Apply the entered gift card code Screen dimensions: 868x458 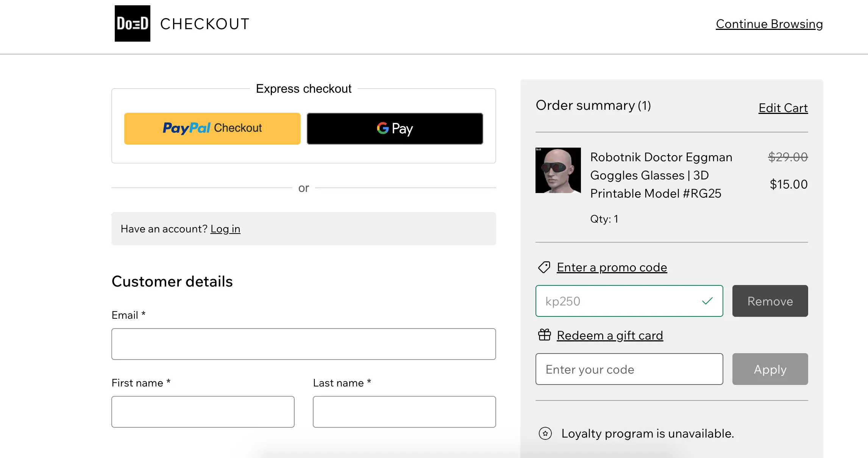coord(770,369)
